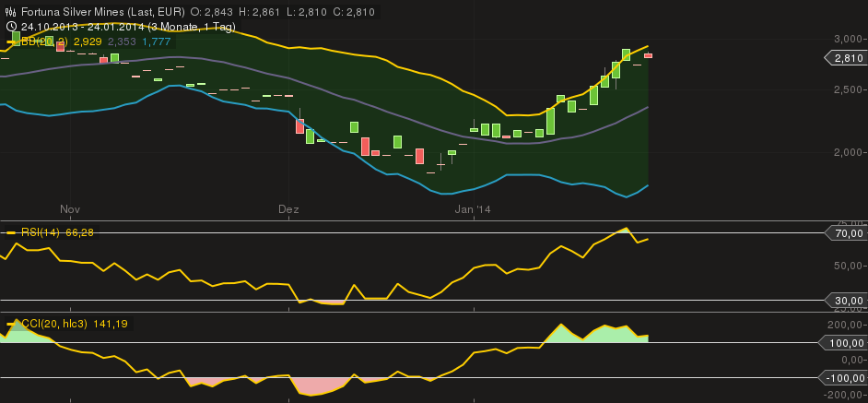Click the current price tag 2,810
This screenshot has width=868, height=403.
pyautogui.click(x=847, y=58)
